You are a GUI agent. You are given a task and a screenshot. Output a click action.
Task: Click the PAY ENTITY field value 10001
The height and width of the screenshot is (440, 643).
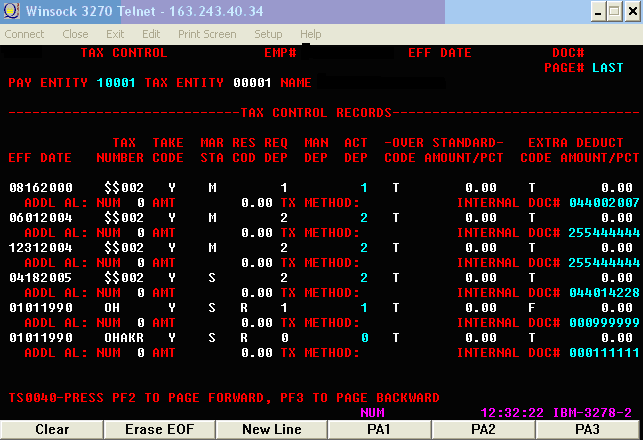[116, 83]
